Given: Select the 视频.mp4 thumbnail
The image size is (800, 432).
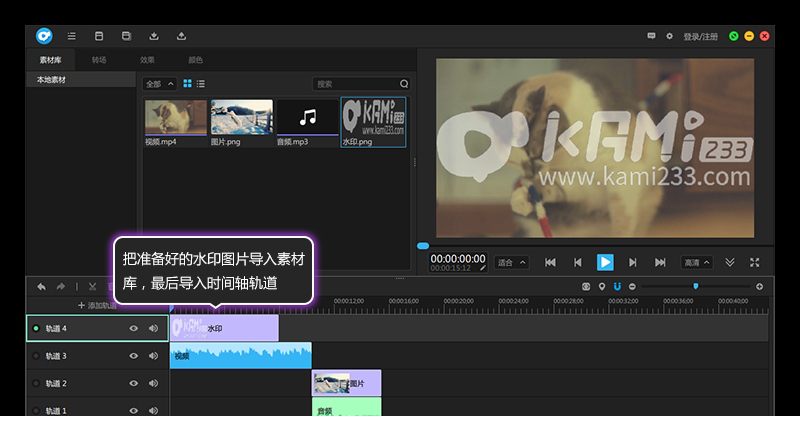Looking at the screenshot, I should [x=176, y=123].
